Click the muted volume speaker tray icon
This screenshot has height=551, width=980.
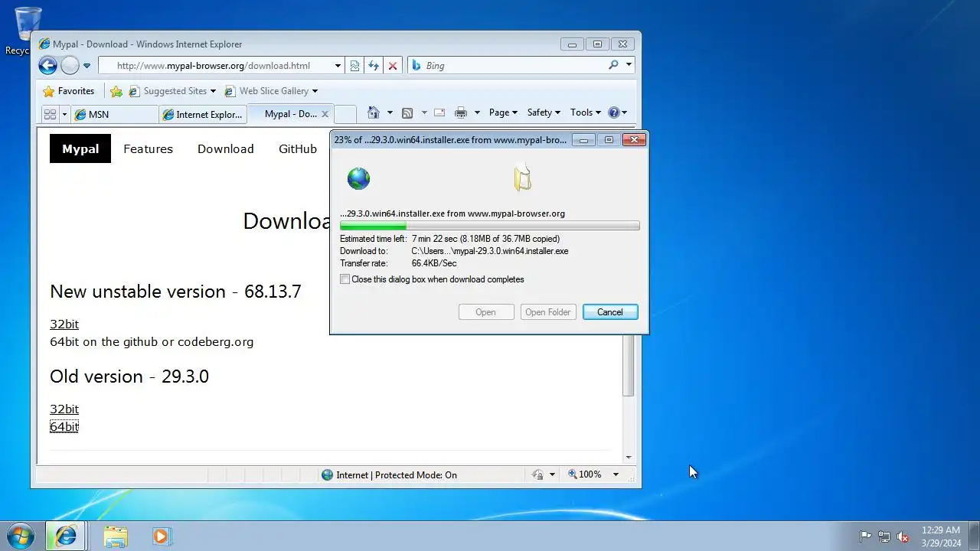pos(903,536)
